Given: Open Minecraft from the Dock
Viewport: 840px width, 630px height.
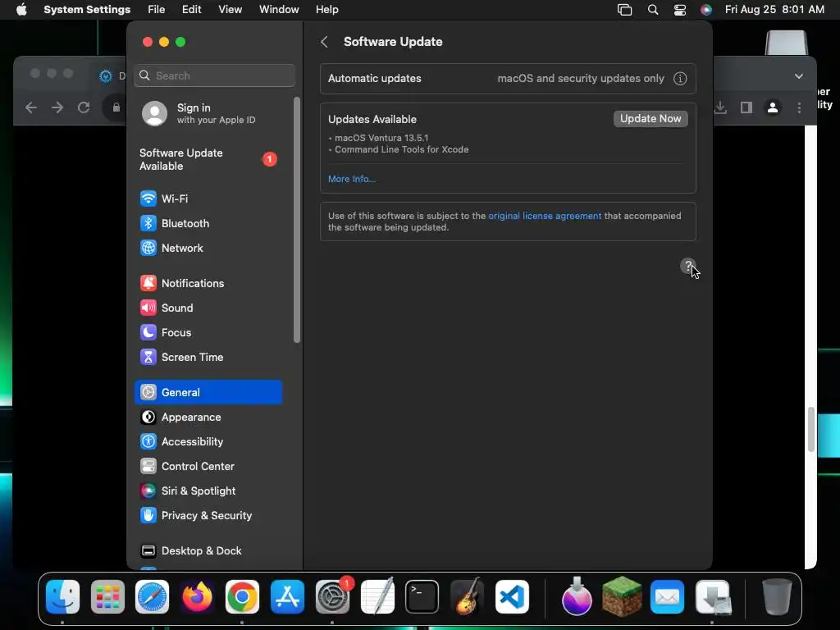Looking at the screenshot, I should (622, 596).
